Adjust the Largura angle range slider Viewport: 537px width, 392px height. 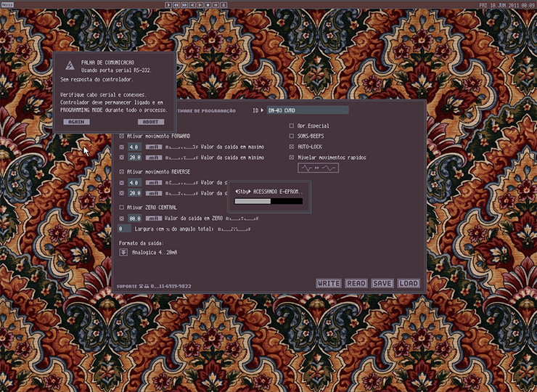click(234, 229)
